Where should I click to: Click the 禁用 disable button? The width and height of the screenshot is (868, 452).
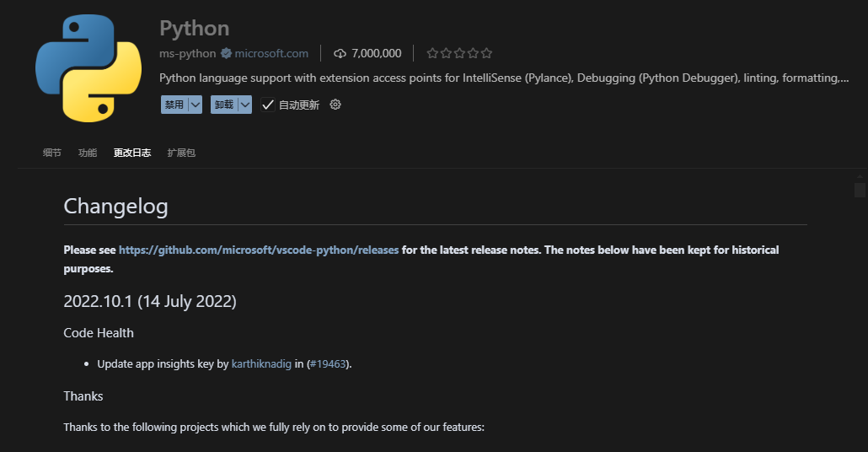pyautogui.click(x=174, y=105)
